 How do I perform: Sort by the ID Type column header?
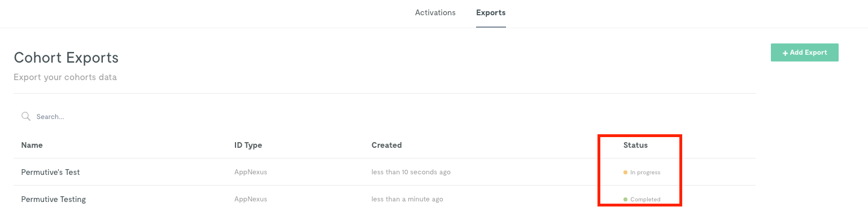tap(248, 145)
